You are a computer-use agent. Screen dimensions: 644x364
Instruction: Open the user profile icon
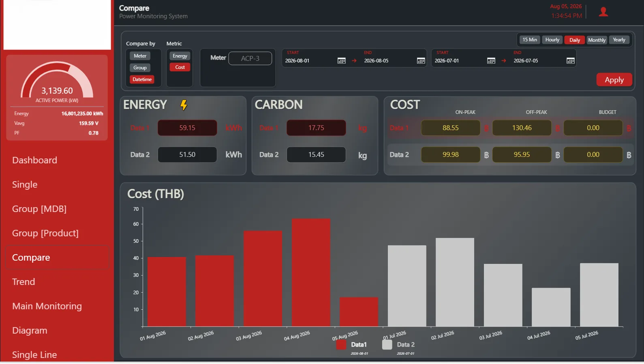[603, 12]
